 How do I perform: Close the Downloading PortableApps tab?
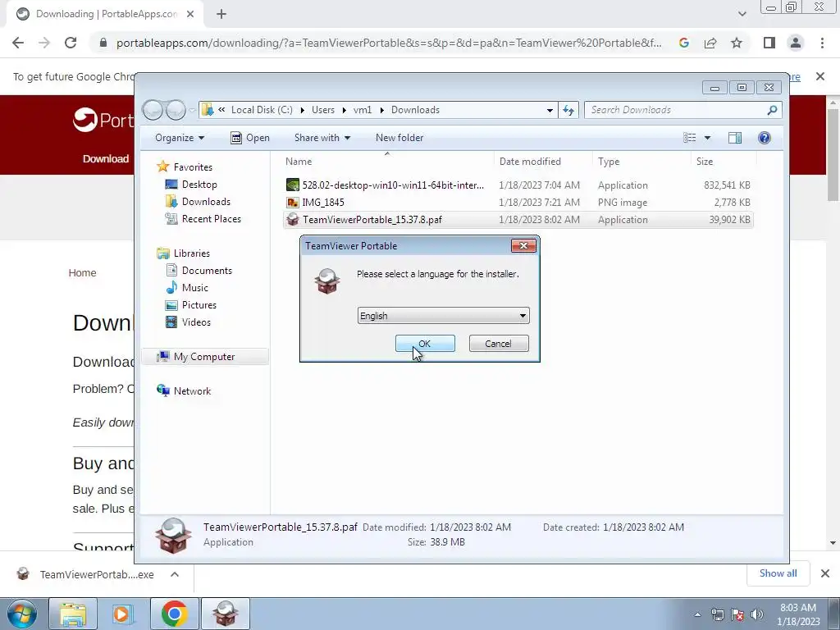(190, 15)
